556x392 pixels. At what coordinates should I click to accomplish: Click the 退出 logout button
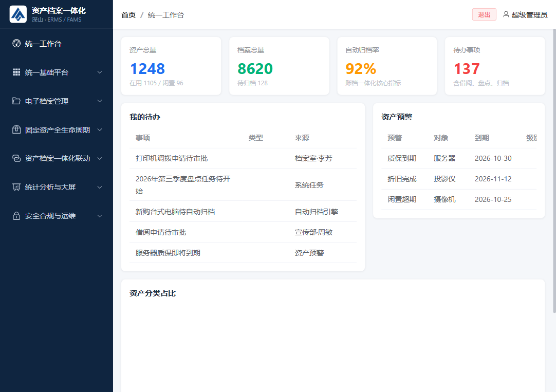point(484,14)
